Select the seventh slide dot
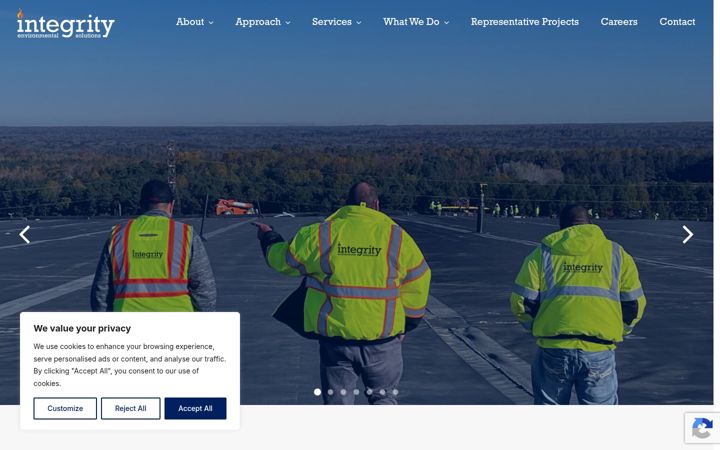 click(x=395, y=392)
